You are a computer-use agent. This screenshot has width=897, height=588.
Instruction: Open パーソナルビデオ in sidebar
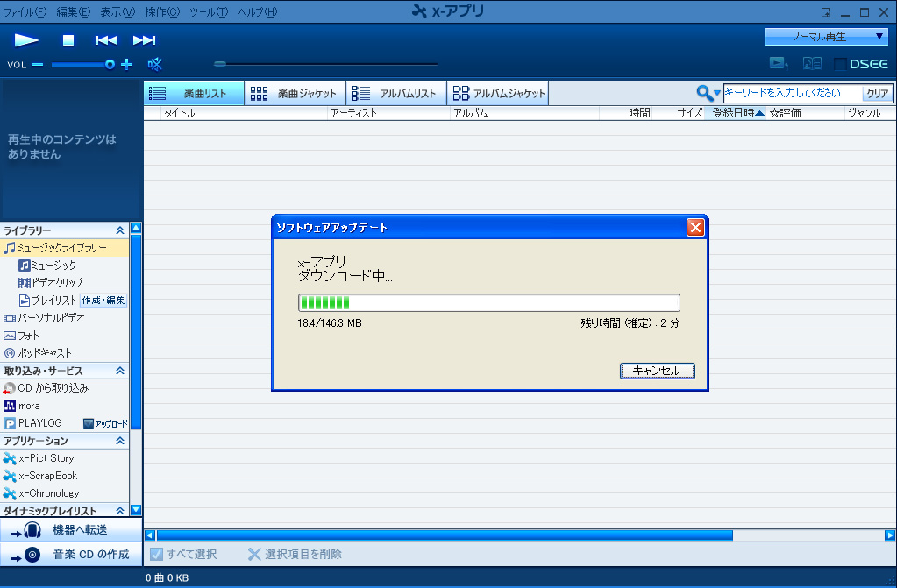[x=44, y=318]
